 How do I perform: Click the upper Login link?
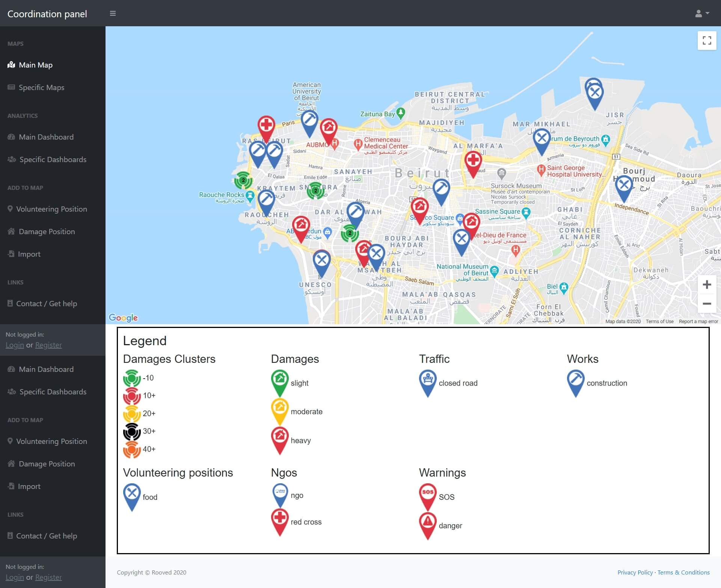[15, 345]
